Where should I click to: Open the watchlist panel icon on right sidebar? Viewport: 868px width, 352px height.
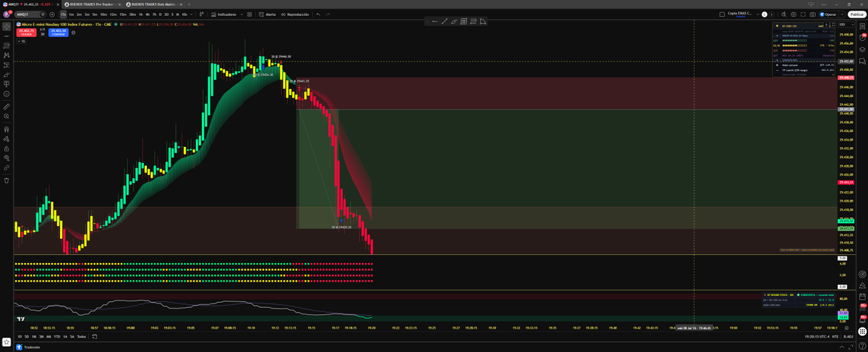click(x=862, y=26)
